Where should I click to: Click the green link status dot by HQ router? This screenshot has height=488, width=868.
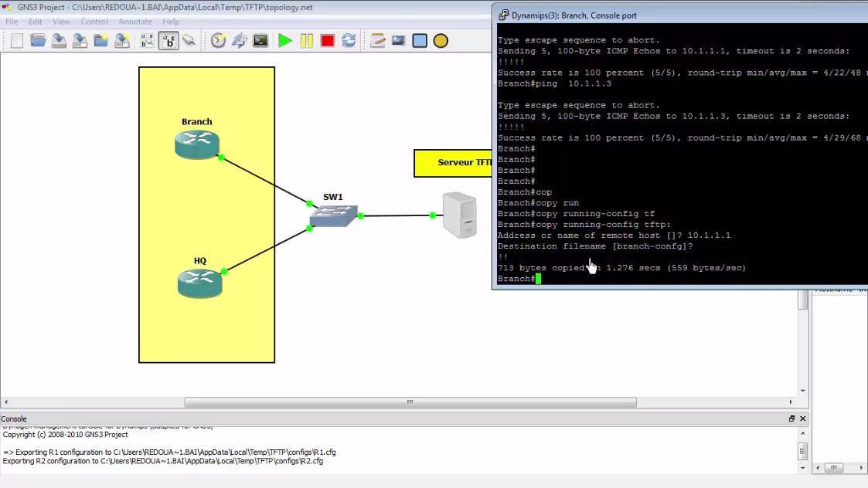[224, 272]
